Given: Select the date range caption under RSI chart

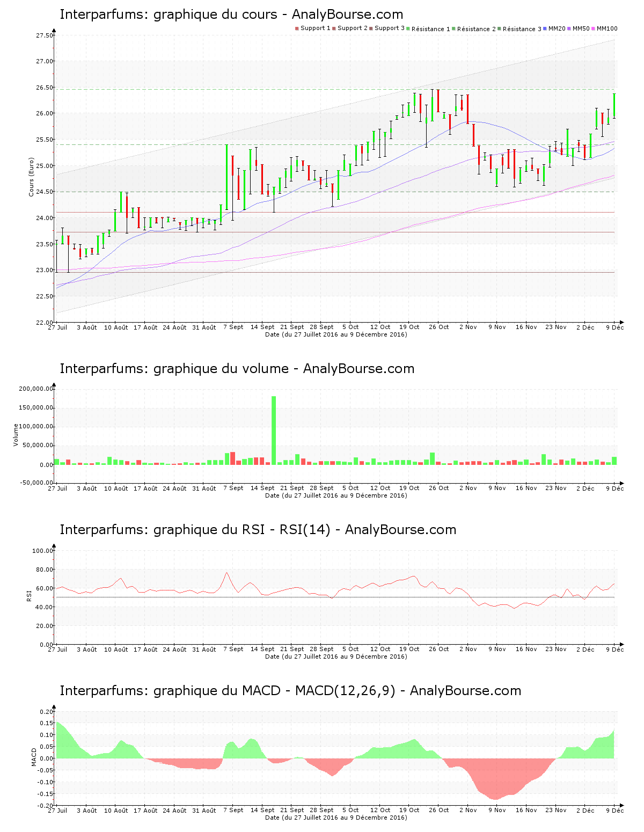Looking at the screenshot, I should [336, 656].
